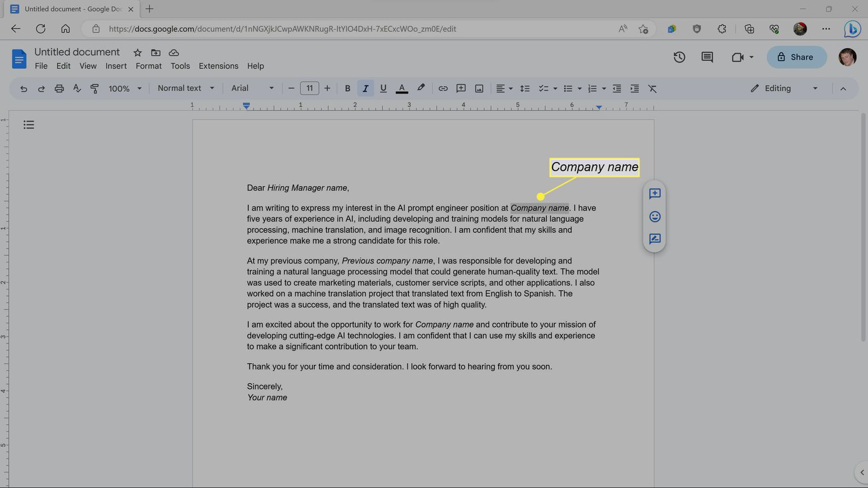Toggle Underline formatting

pos(383,88)
